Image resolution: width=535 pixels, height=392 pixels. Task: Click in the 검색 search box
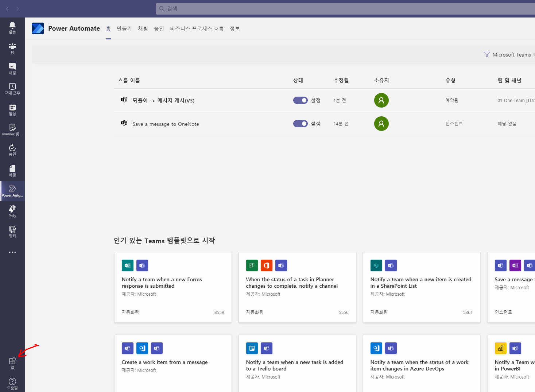point(345,9)
